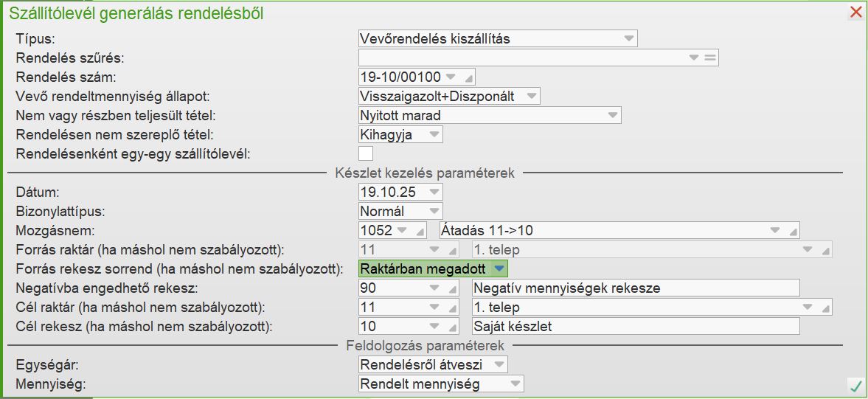Close the Szállítólevél generálás dialog
Viewport: 868px width, 399px height.
click(855, 13)
